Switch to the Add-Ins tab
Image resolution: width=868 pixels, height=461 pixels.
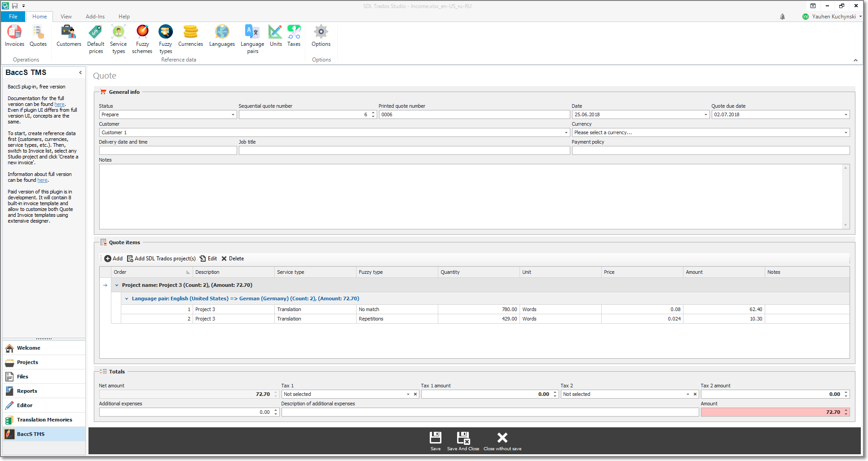tap(95, 17)
